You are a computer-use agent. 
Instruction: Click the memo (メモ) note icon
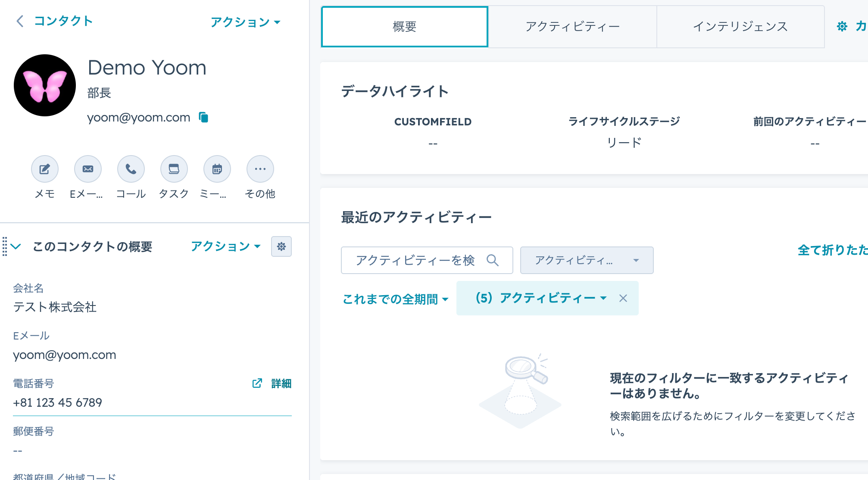[45, 169]
